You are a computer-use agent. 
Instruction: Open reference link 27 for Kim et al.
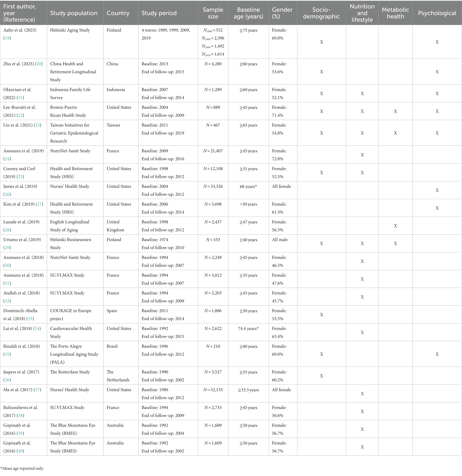click(39, 204)
